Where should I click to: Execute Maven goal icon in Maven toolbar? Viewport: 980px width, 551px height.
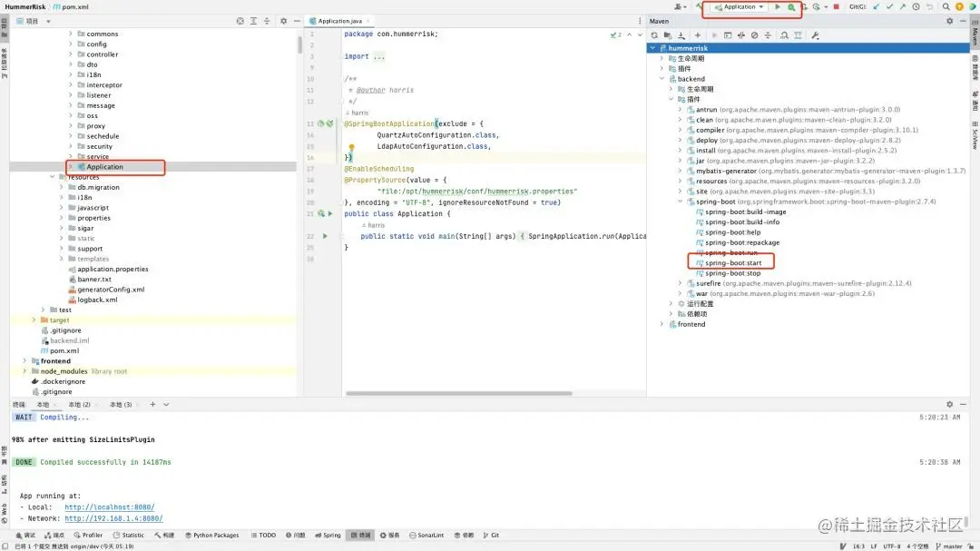pos(728,35)
